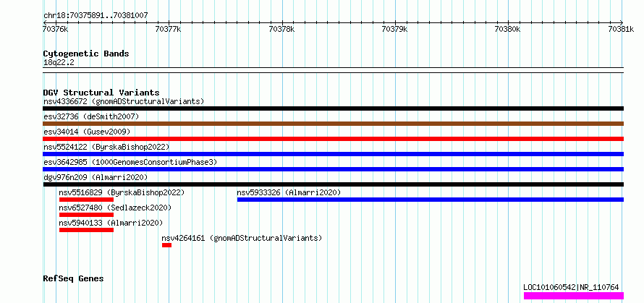
Task: Click the 70376k ruler tick label
Action: tap(56, 29)
